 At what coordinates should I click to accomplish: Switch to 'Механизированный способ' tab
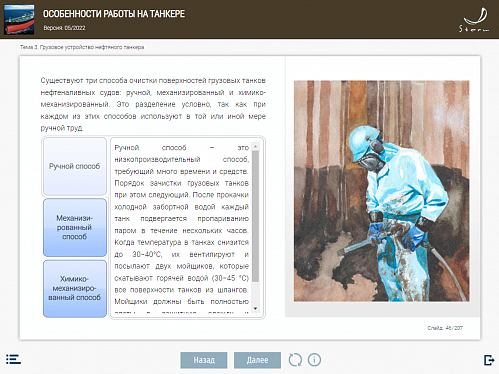coord(75,227)
